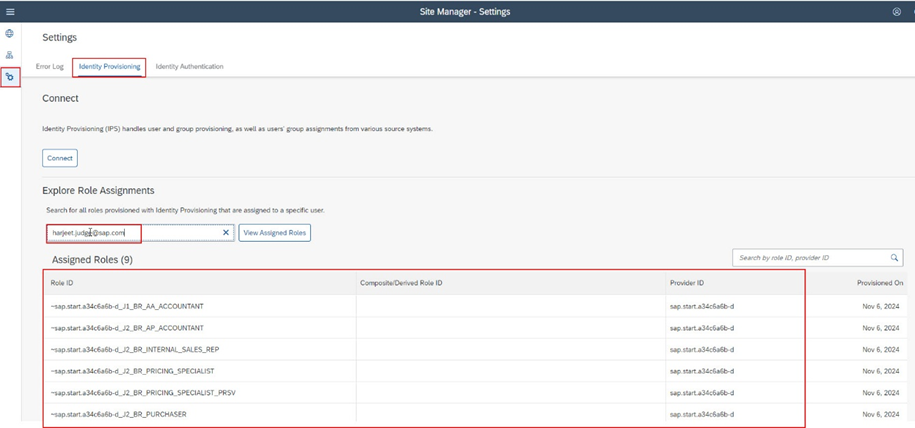Image resolution: width=915 pixels, height=428 pixels.
Task: Select the Identity Provisioning tab
Action: coord(109,67)
